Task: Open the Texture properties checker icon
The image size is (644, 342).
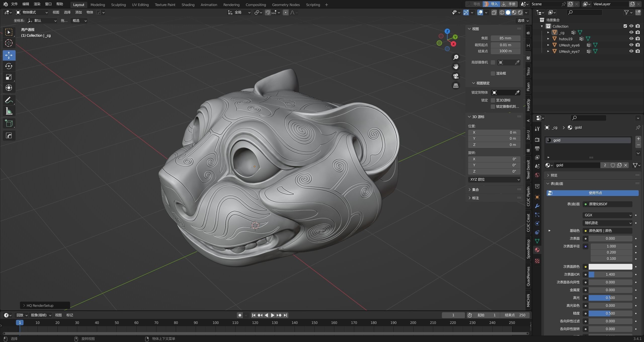Action: tap(537, 261)
